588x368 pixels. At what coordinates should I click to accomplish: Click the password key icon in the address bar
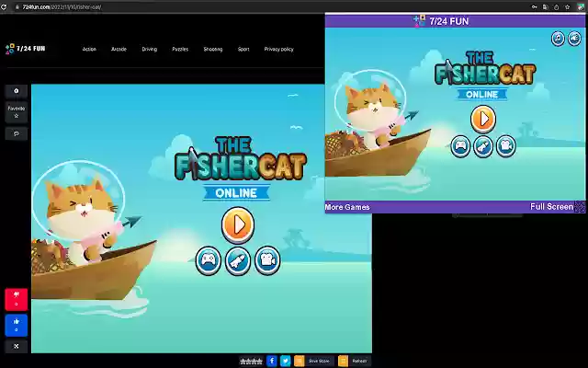point(534,6)
